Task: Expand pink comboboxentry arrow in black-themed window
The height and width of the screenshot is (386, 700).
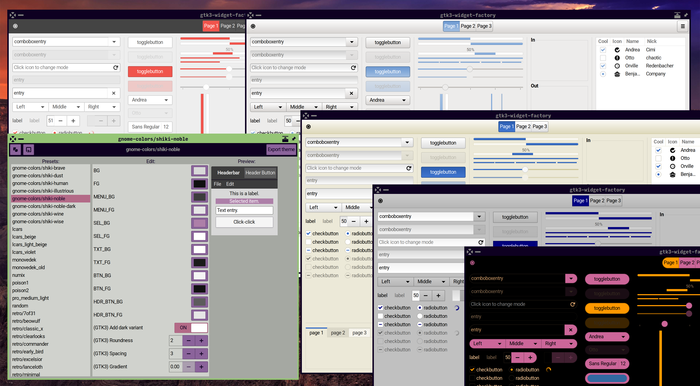Action: tap(571, 278)
